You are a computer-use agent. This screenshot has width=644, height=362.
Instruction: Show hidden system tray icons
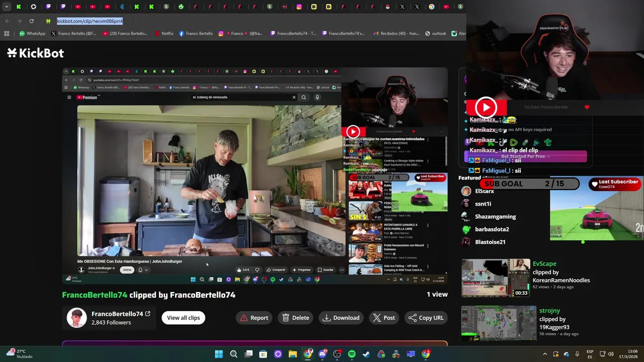[x=545, y=354]
